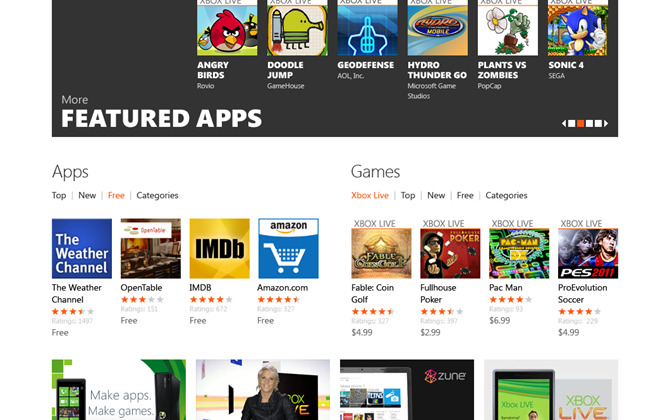Go to next featured apps page arrow
670x420 pixels.
(606, 123)
